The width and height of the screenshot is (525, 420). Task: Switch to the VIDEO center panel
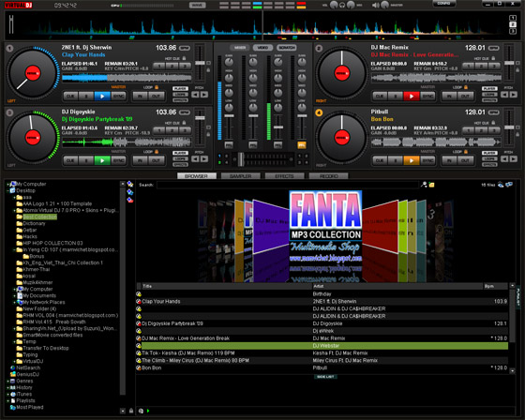(262, 48)
